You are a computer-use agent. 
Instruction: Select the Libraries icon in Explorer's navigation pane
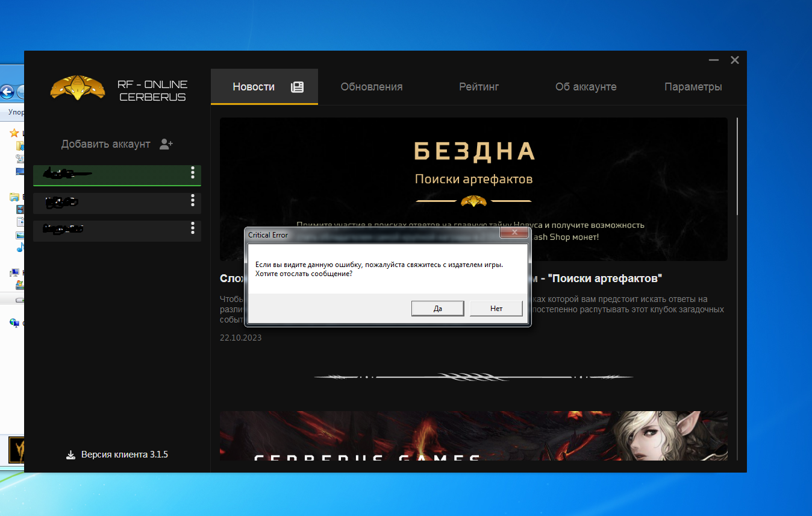15,197
